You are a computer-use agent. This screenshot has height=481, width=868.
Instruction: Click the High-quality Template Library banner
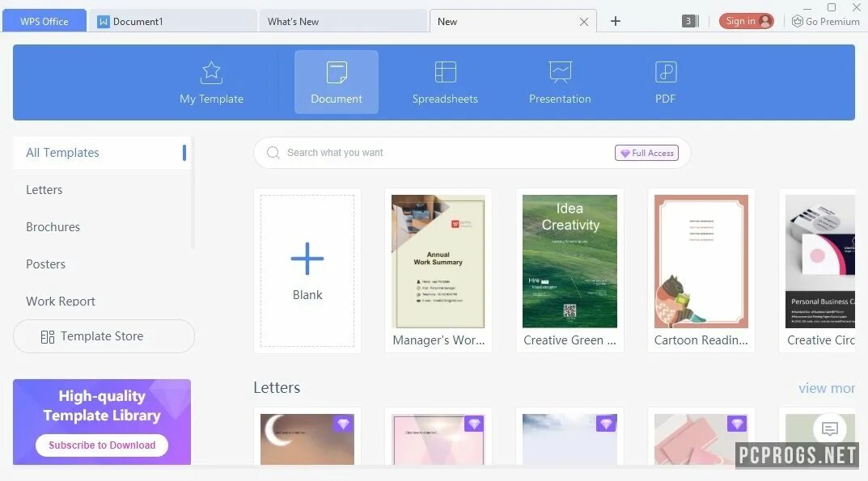(x=102, y=422)
